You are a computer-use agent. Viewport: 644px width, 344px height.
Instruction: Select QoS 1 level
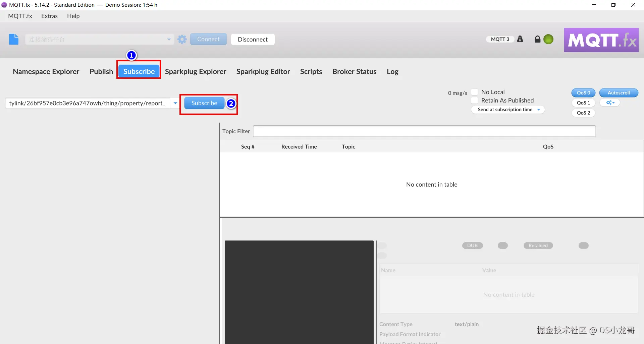pos(583,103)
